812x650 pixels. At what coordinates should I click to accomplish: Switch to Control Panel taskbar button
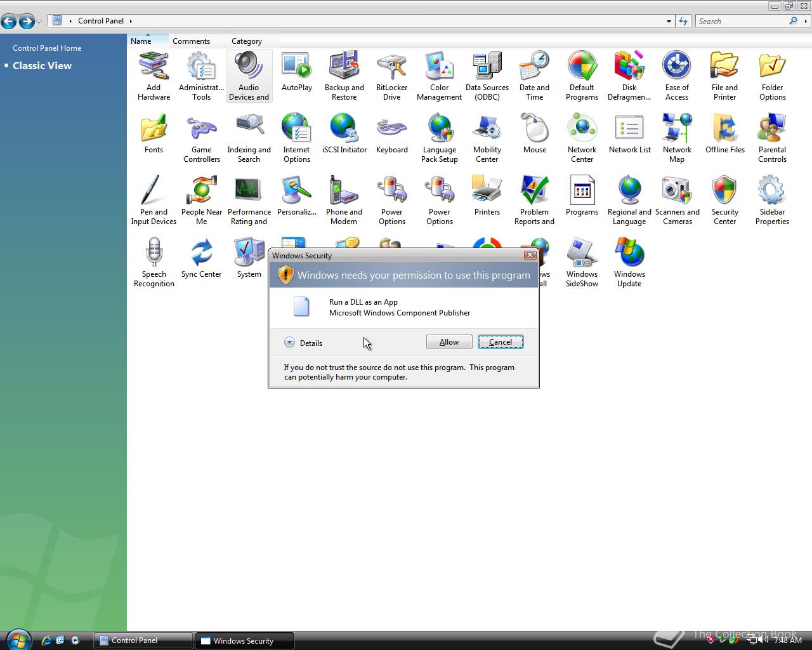[x=143, y=640]
